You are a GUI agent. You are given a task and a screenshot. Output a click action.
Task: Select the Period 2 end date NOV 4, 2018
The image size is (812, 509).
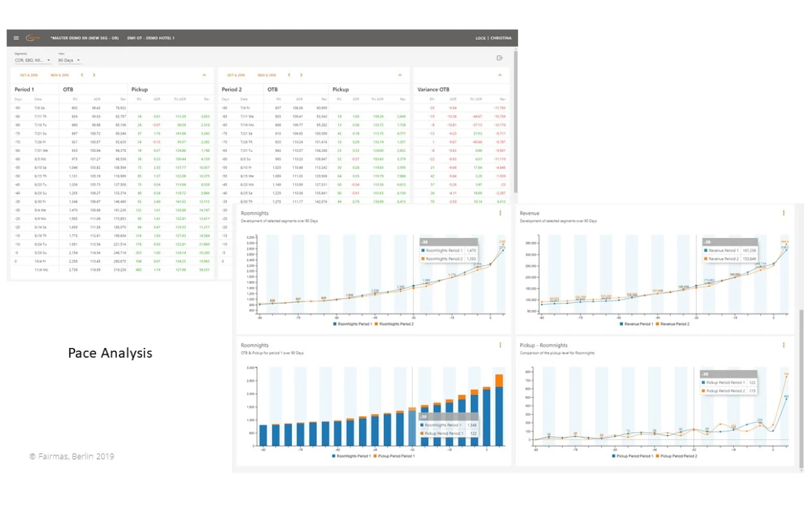coord(267,76)
